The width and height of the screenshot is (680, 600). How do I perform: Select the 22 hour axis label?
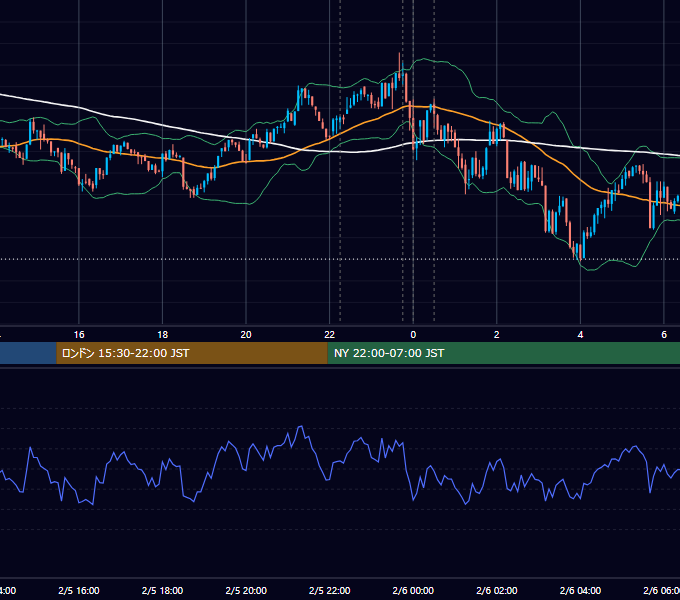coord(330,335)
